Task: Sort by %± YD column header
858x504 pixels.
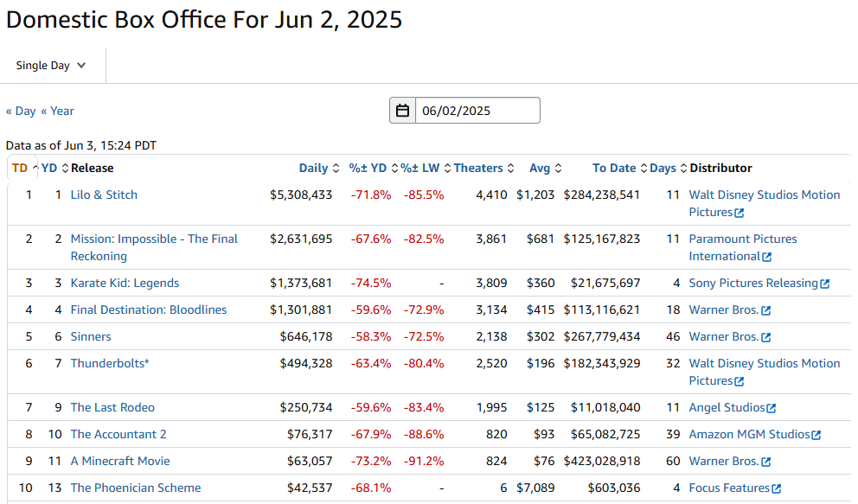Action: point(373,168)
